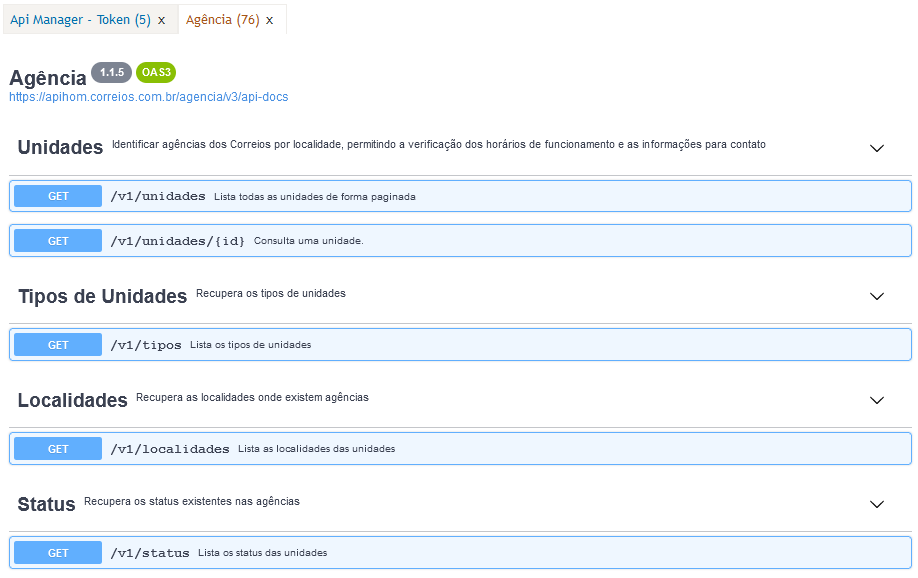Expand the GET /v1/status endpoint button
This screenshot has height=578, width=918.
pos(58,553)
